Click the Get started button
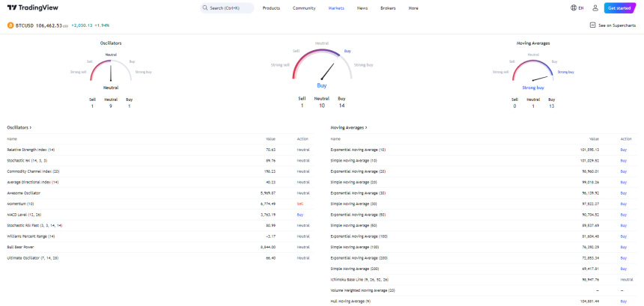The height and width of the screenshot is (306, 644). [620, 7]
